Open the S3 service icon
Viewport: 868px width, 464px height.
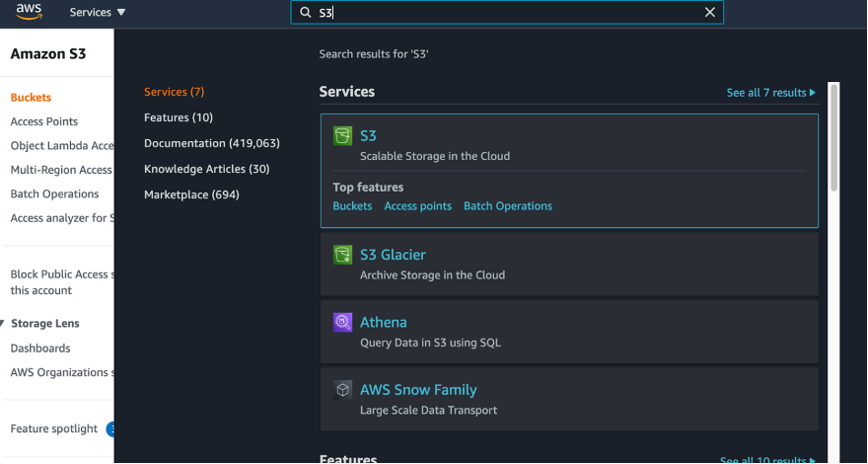[342, 136]
